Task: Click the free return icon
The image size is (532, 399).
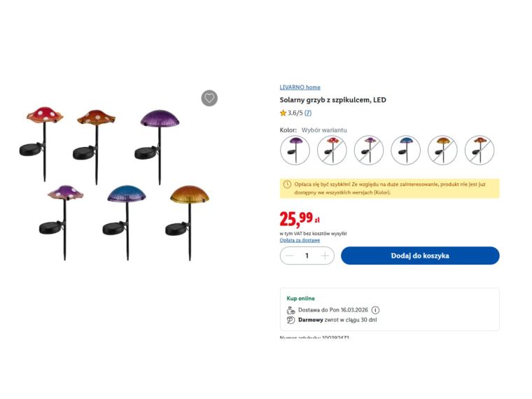Action: click(291, 320)
